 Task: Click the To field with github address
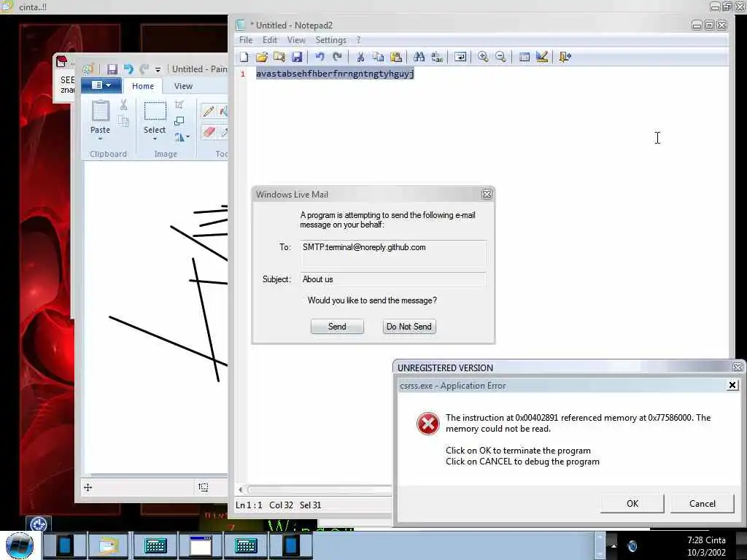(x=393, y=253)
